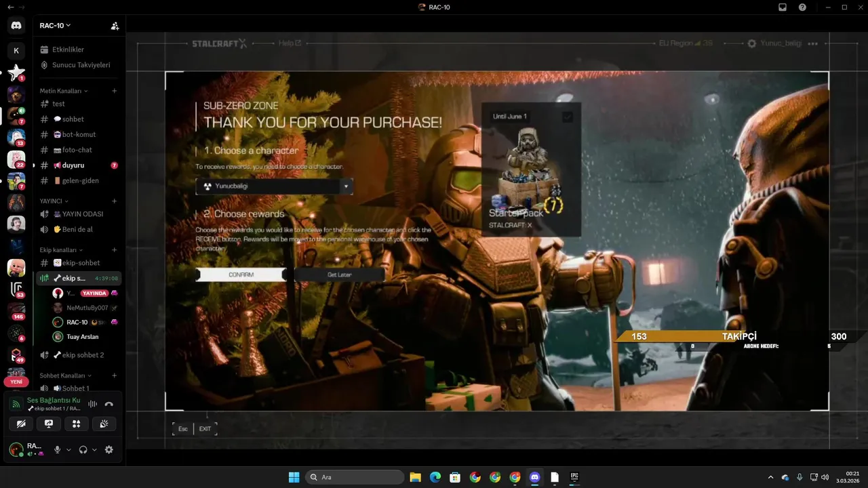The image size is (868, 488).
Task: Open Epic Games launcher from taskbar
Action: pyautogui.click(x=574, y=477)
